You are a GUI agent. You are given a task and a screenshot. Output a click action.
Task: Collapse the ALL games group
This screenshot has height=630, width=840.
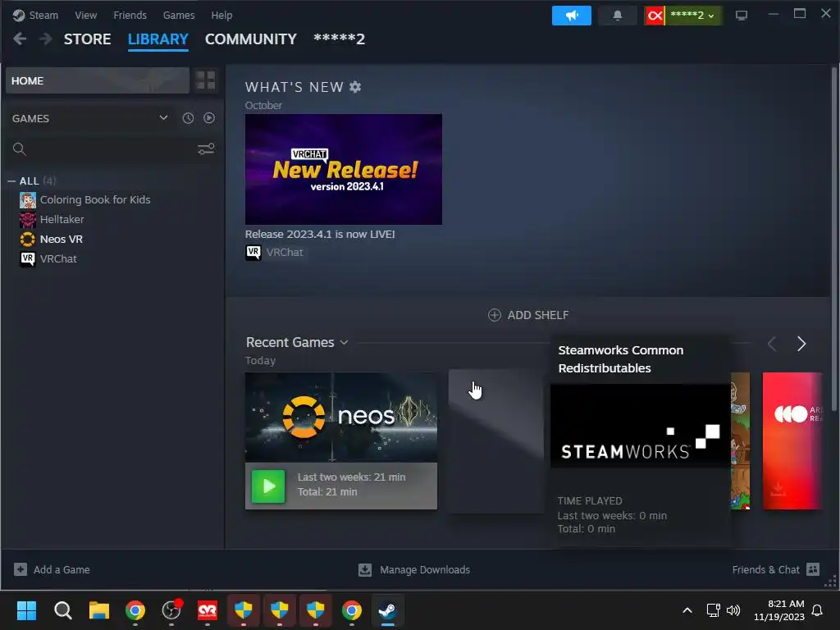(11, 181)
